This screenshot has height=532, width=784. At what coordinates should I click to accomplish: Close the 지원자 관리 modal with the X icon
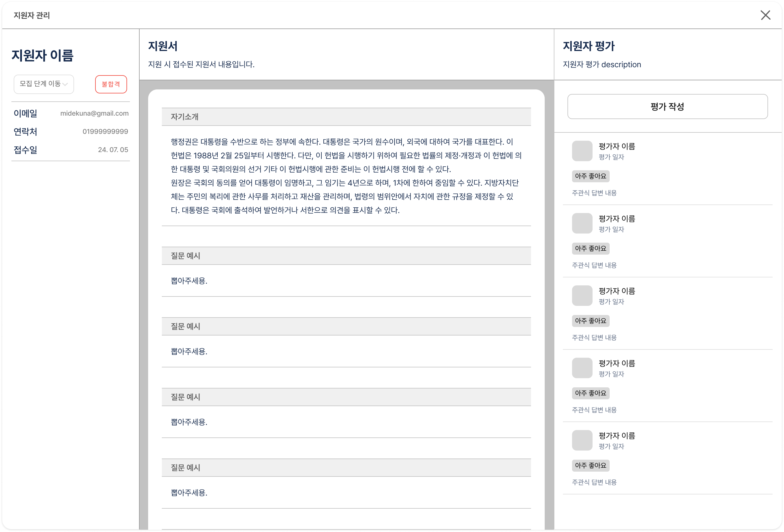click(765, 15)
